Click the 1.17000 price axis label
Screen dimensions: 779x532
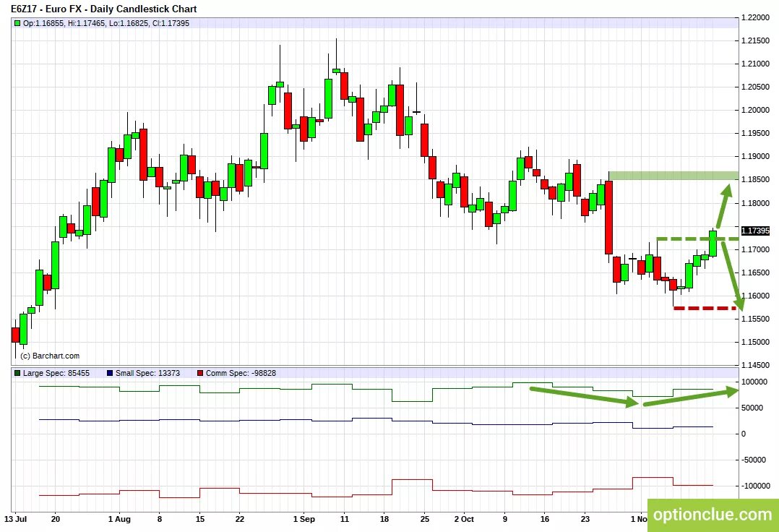[755, 249]
